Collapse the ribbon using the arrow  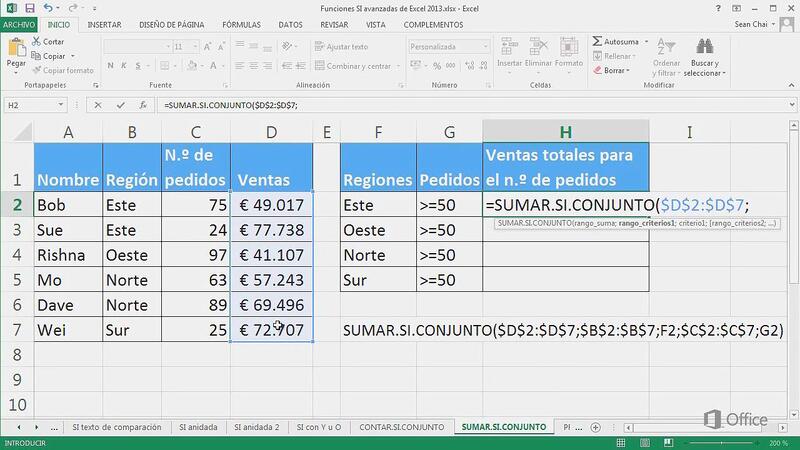click(790, 86)
